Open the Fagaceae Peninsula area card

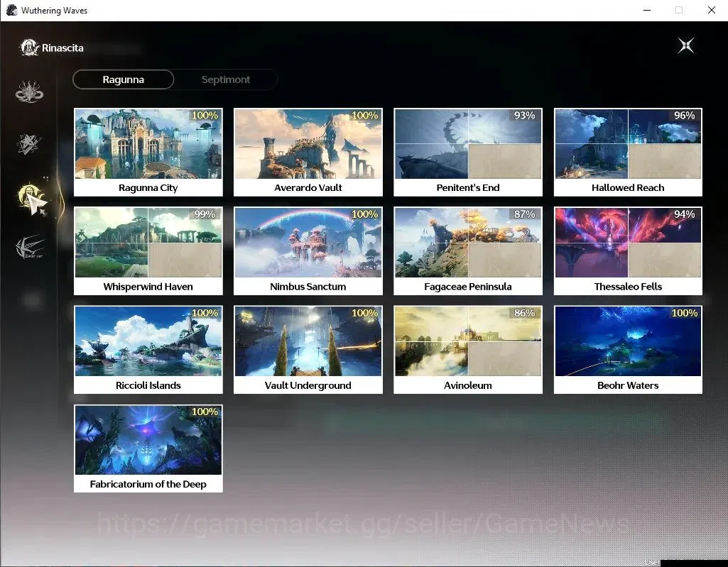[468, 251]
